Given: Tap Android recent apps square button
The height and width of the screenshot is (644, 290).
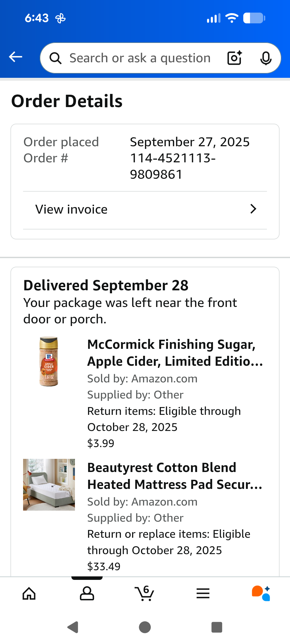Looking at the screenshot, I should [217, 627].
